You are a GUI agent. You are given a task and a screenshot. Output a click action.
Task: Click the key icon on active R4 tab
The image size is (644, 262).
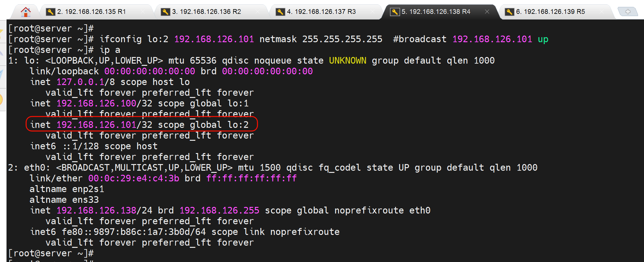395,12
